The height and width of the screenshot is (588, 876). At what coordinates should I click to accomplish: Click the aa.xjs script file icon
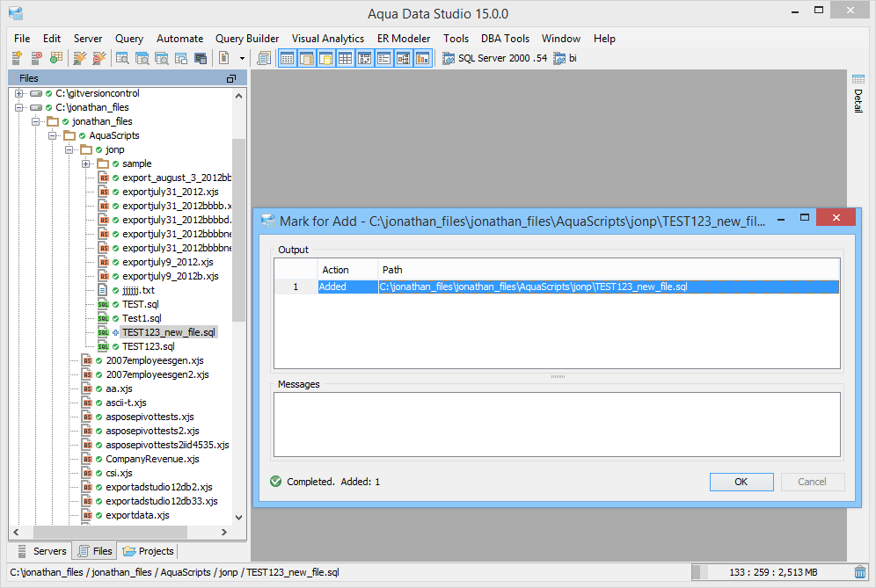pyautogui.click(x=86, y=388)
